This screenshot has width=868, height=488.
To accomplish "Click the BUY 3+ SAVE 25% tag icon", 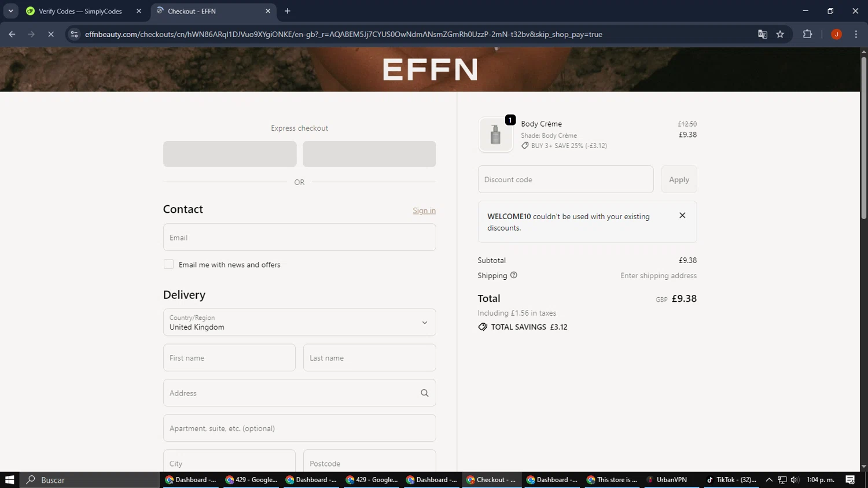I will coord(525,146).
